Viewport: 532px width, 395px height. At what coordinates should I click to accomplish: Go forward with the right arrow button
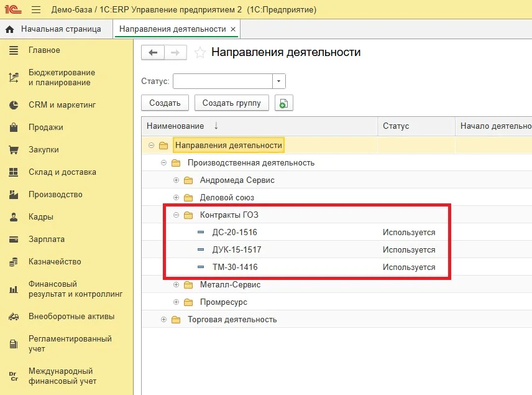tap(175, 52)
